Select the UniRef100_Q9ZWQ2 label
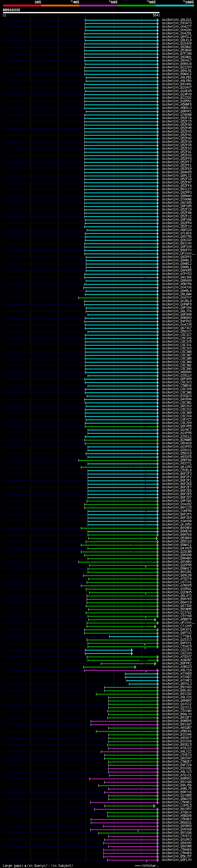The width and height of the screenshot is (197, 868). 176,47
